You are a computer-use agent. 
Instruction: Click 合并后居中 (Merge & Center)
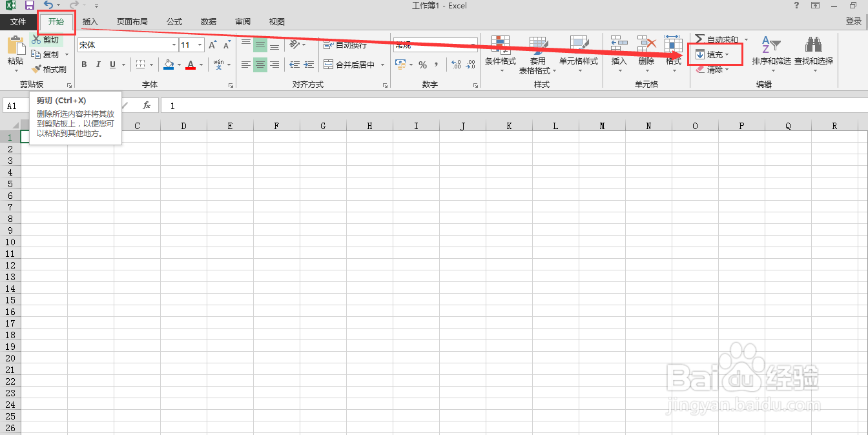[x=350, y=64]
